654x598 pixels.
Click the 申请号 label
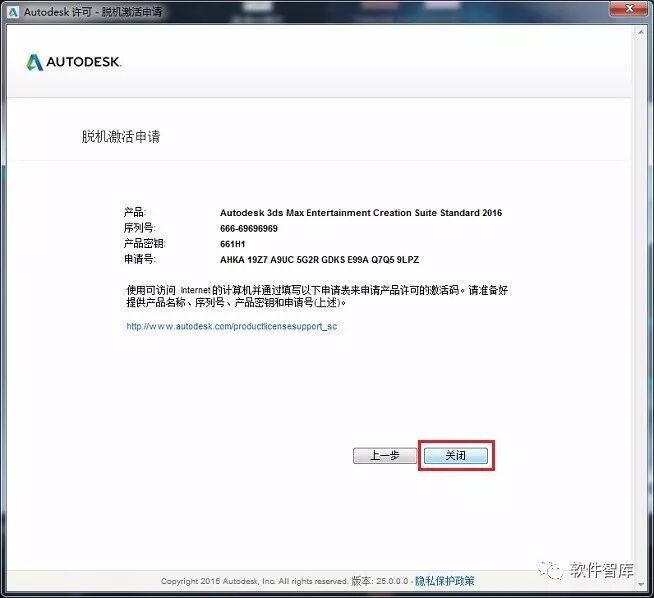[139, 259]
